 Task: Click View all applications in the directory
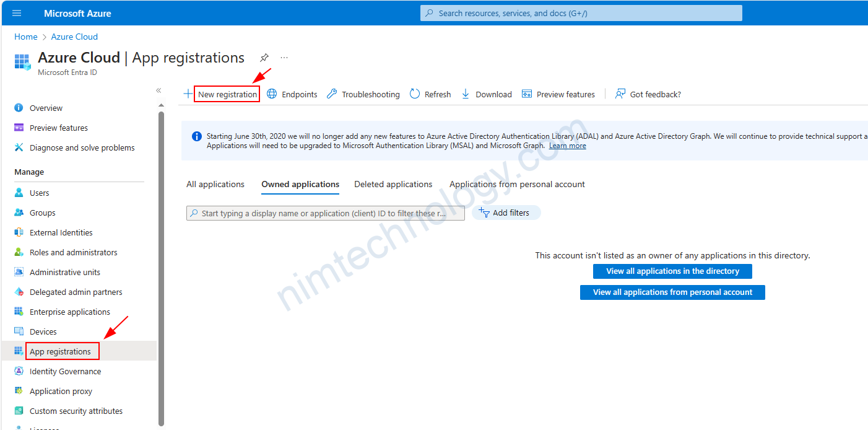[x=672, y=271]
